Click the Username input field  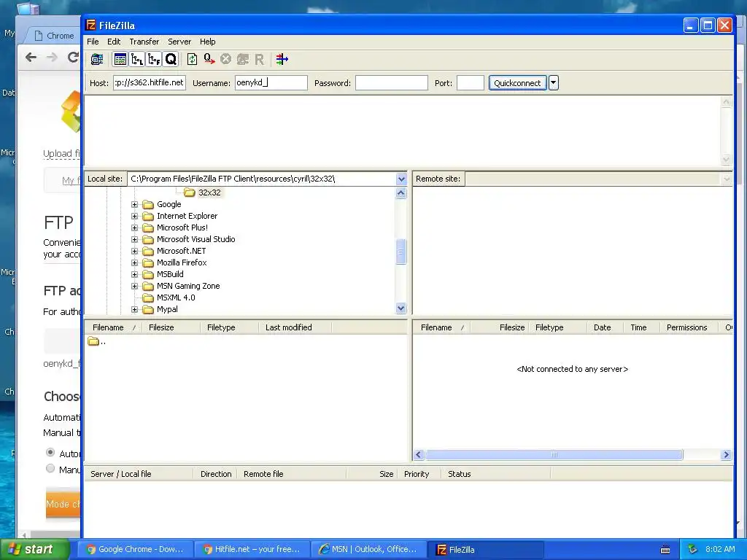pos(271,83)
